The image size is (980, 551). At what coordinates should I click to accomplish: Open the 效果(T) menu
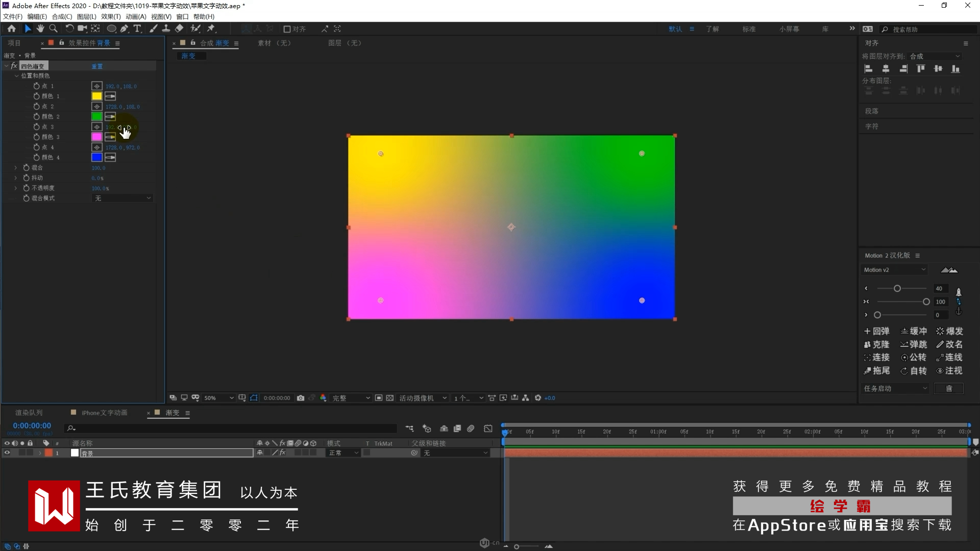coord(111,16)
